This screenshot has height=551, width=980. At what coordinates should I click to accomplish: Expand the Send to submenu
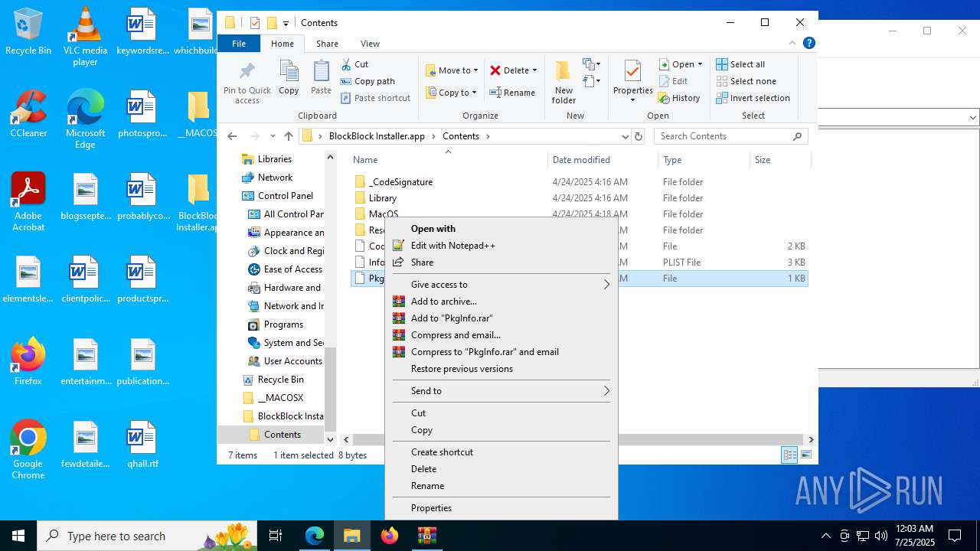[x=501, y=391]
